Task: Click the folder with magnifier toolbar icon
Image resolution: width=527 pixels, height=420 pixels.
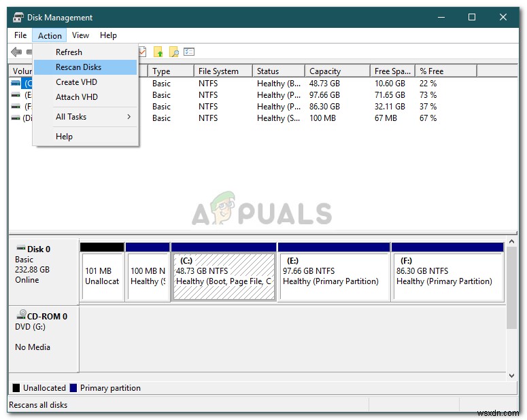Action: tap(174, 52)
